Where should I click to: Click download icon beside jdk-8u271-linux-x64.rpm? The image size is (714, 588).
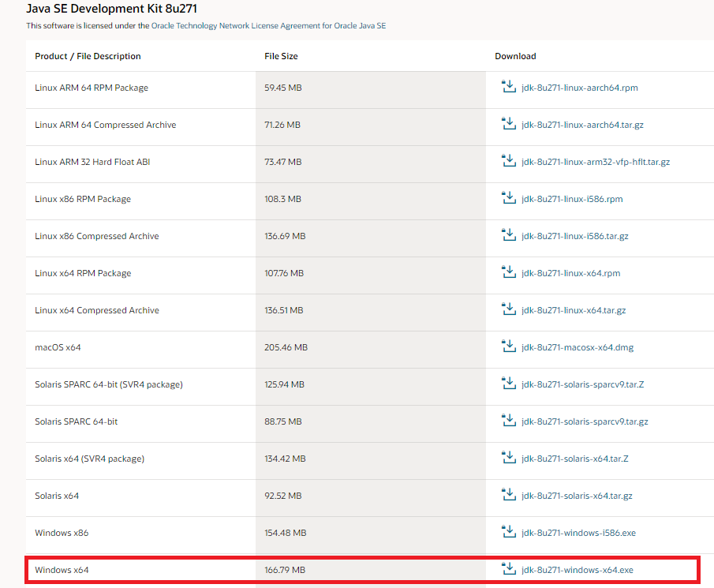(x=508, y=272)
